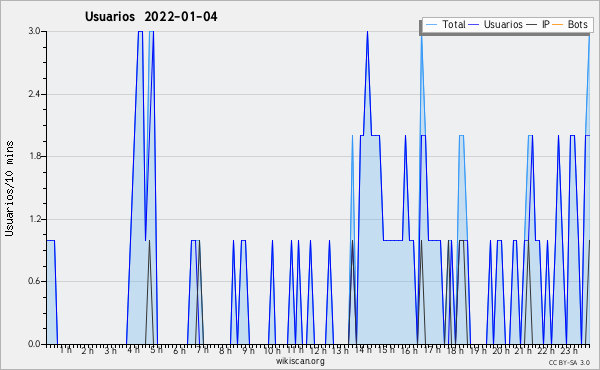600x370 pixels.
Task: Click the orange Bots legend line
Action: pyautogui.click(x=558, y=24)
